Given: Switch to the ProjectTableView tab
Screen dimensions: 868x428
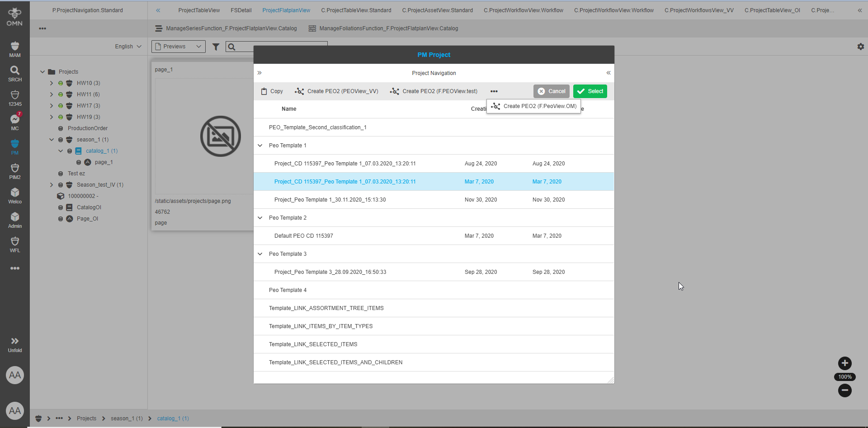Looking at the screenshot, I should coord(199,10).
